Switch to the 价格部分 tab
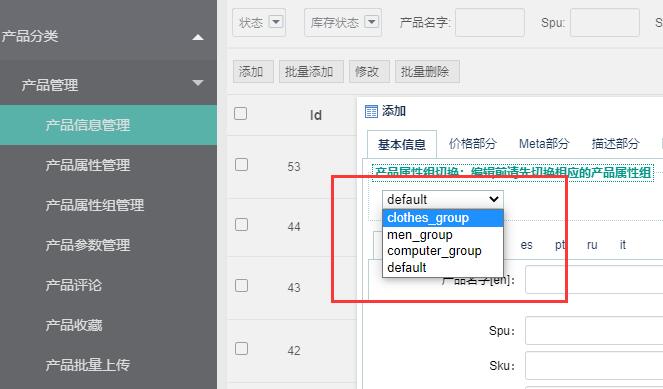Screen dimensions: 663x389 click(472, 144)
